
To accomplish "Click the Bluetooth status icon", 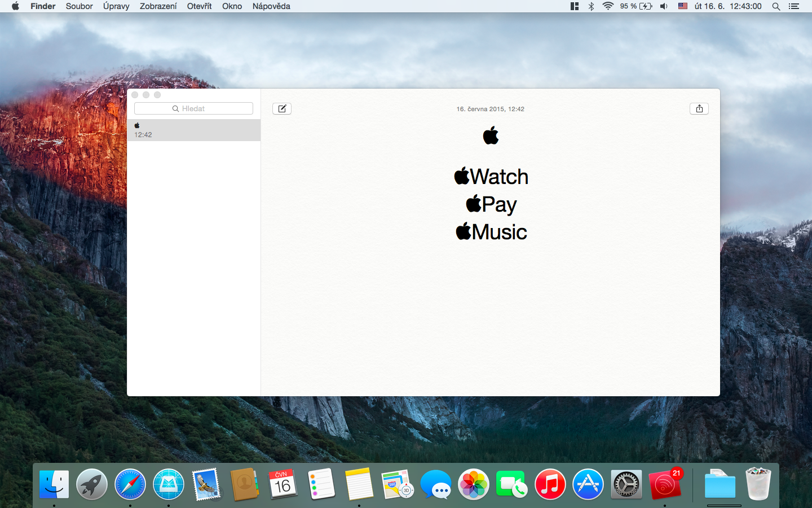I will (591, 6).
